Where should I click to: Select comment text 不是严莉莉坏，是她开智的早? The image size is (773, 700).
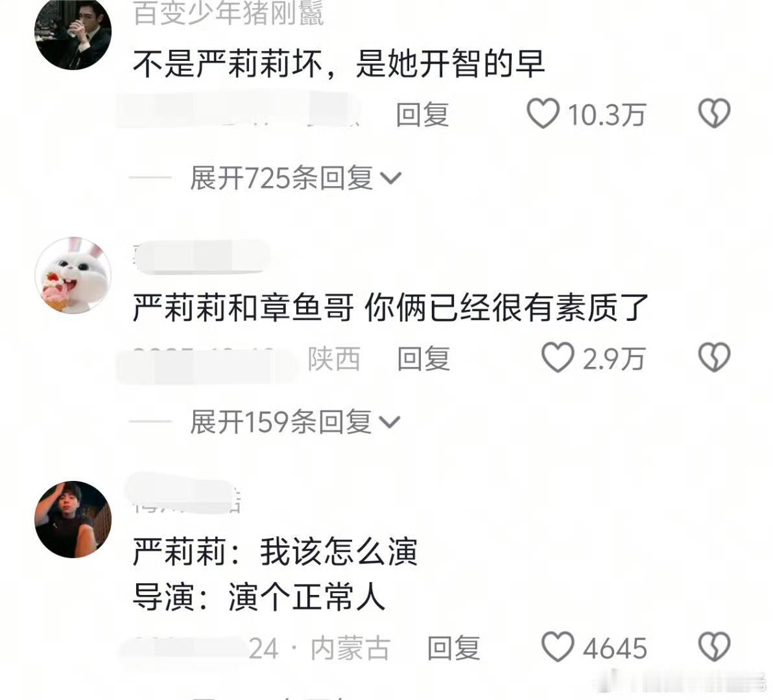pos(339,65)
